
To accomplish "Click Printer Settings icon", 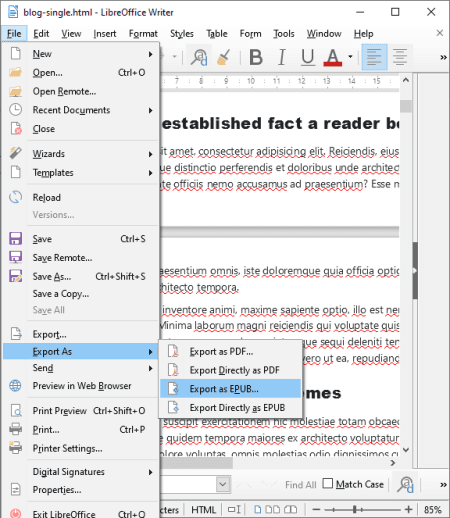I will click(15, 448).
